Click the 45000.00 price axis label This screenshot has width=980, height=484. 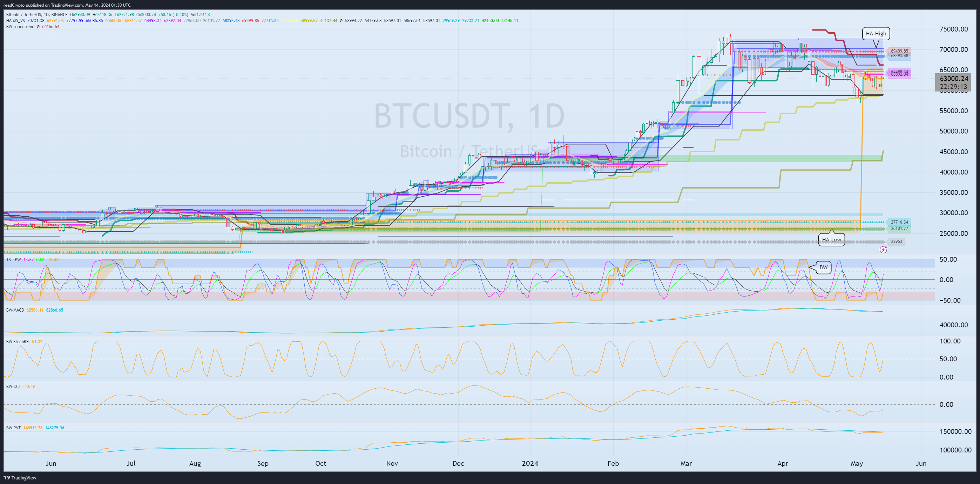pos(954,152)
